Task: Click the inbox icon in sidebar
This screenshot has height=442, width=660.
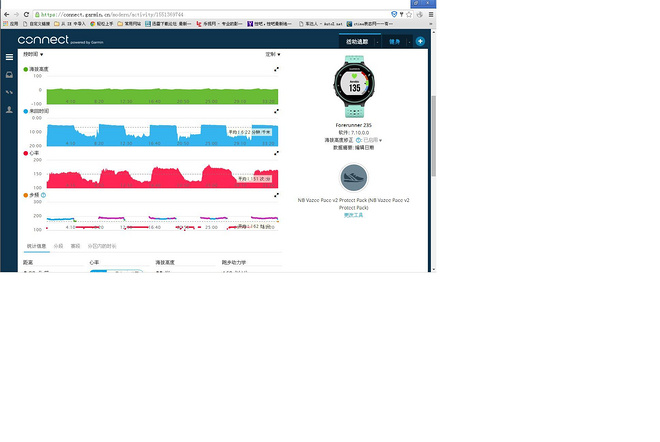Action: pos(9,75)
